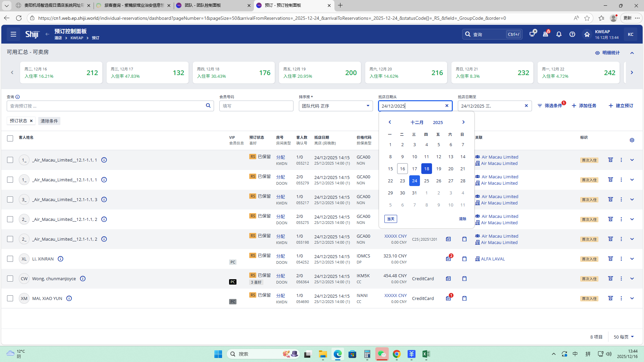Screen dimensions: 644x362
Task: Click the home icon in header
Action: point(587,34)
